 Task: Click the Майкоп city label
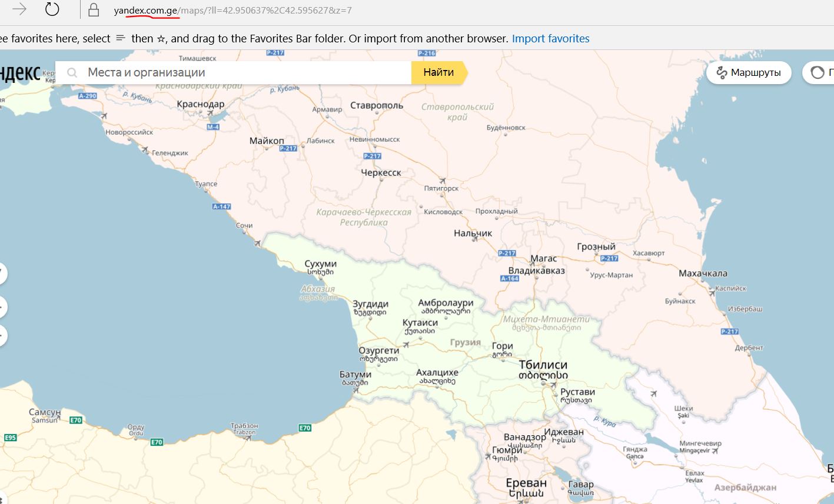tap(267, 141)
